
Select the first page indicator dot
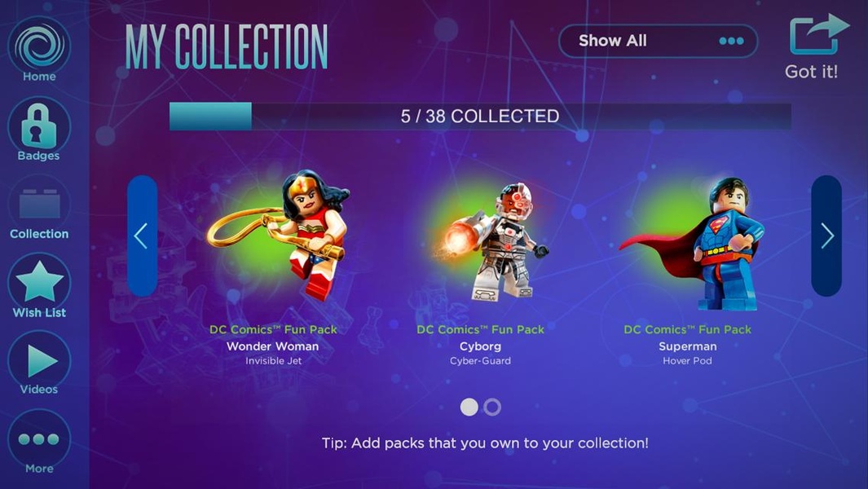click(x=469, y=407)
